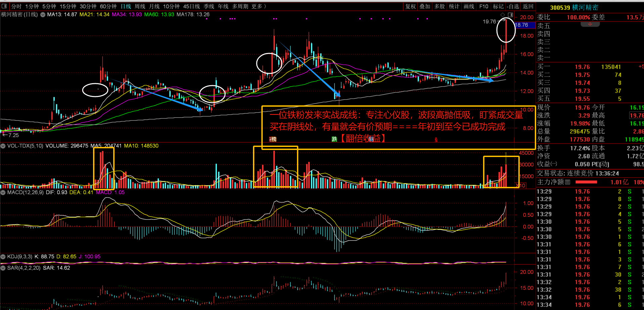Image resolution: width=644 pixels, height=310 pixels.
Task: Select the 45日线 period tab
Action: [191, 6]
